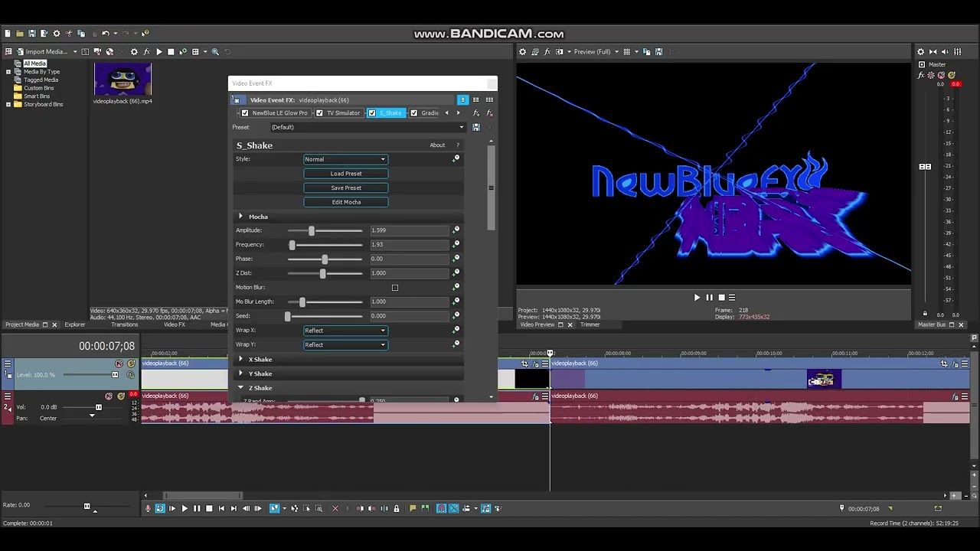Click the Load Preset button
Viewport: 980px width, 551px height.
click(346, 174)
